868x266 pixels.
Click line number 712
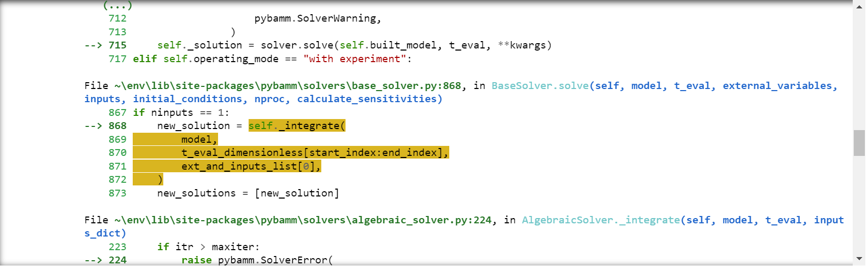tap(117, 18)
